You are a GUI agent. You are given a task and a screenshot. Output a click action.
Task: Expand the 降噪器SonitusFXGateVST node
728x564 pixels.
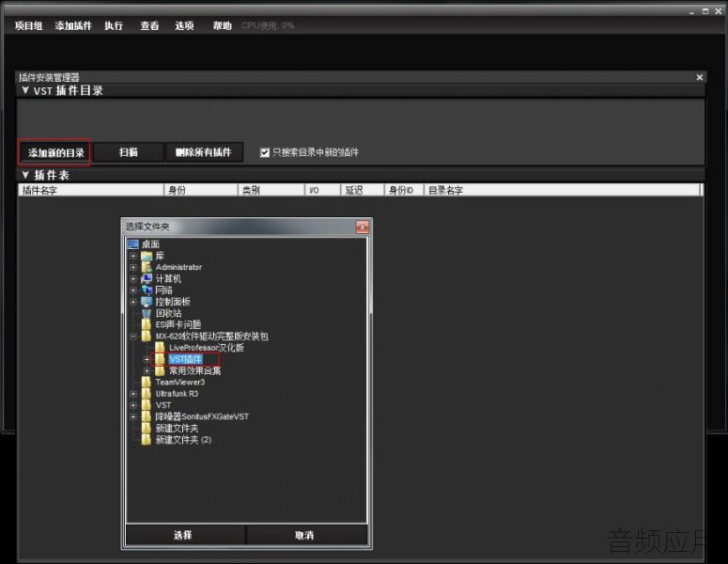(133, 416)
